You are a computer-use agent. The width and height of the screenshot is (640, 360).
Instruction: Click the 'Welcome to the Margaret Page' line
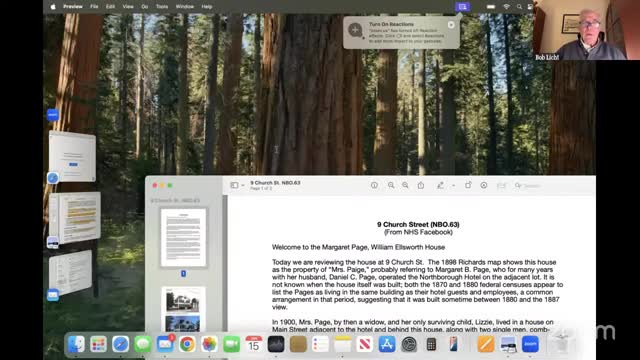coord(358,247)
